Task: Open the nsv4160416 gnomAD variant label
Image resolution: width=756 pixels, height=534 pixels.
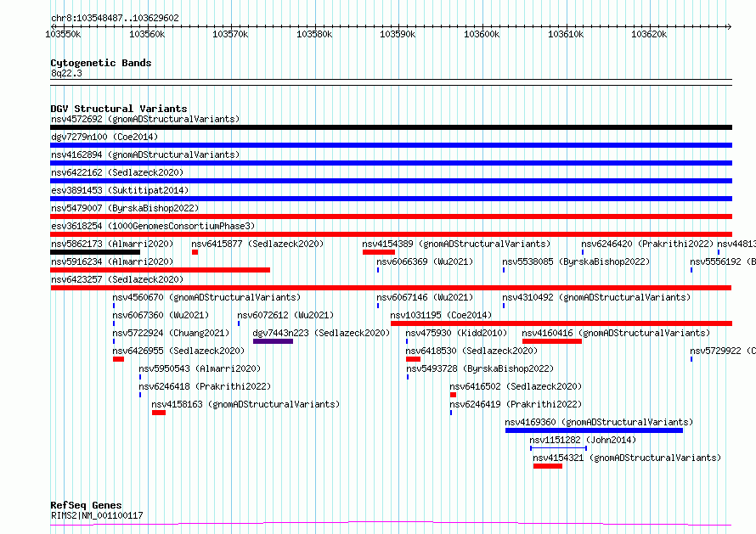Action: 616,333
